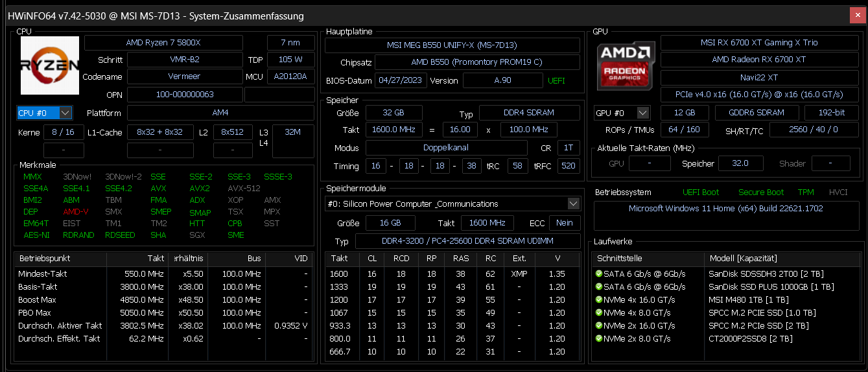Screen dimensions: 868x372
Task: Click the Secure Boot label
Action: pos(761,192)
